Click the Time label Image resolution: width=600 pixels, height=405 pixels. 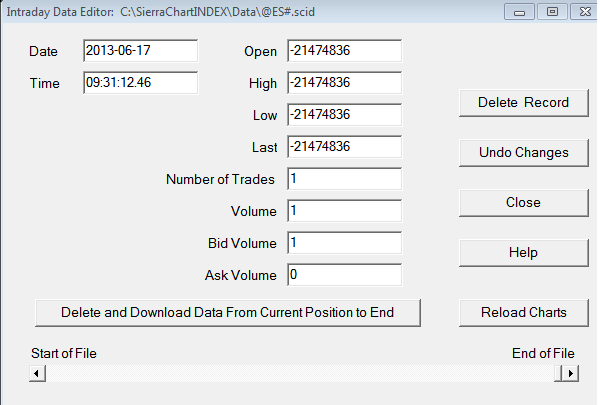pos(45,83)
